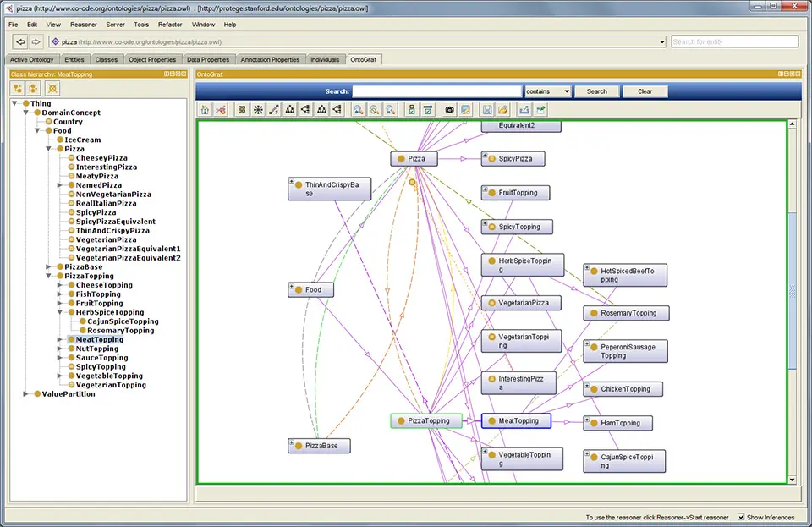Viewport: 812px width, 527px height.
Task: Click the Add sibling class icon
Action: (x=34, y=88)
